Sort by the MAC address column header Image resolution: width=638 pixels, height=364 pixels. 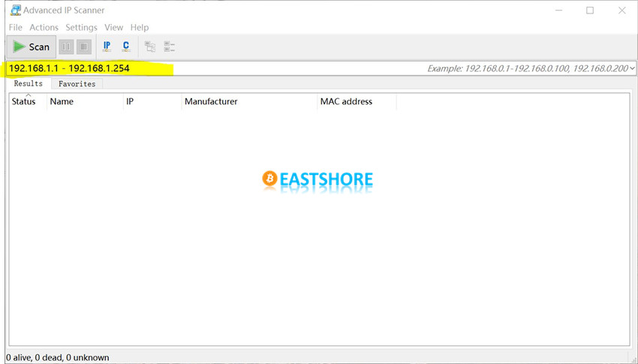[357, 101]
